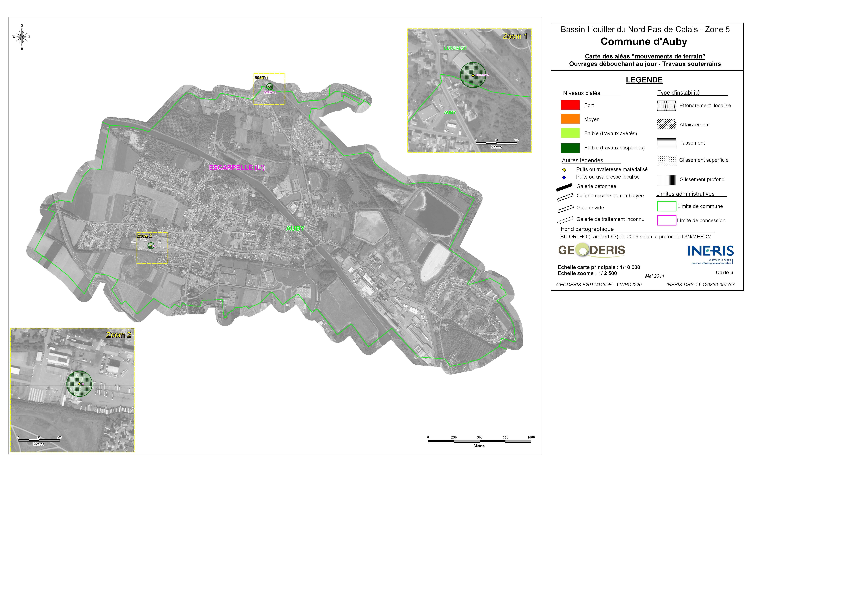Click the Carte 6 label
This screenshot has height=613, width=868.
pos(724,273)
